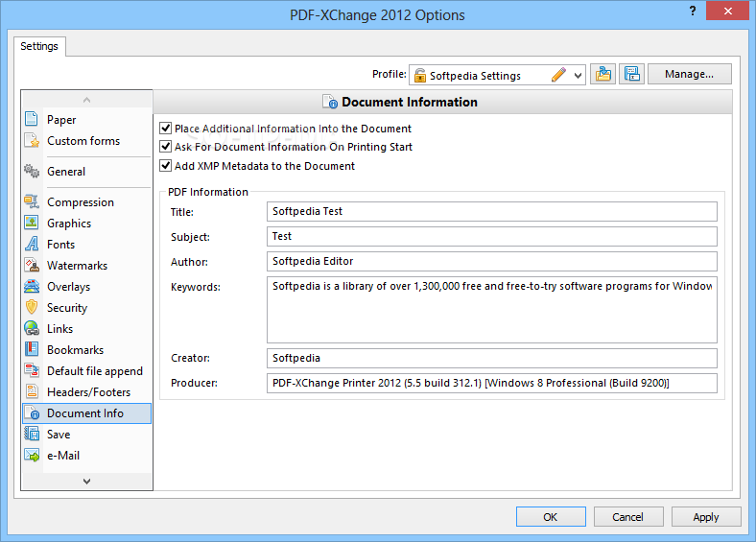Viewport: 756px width, 542px height.
Task: Click the Links globe icon
Action: click(32, 328)
